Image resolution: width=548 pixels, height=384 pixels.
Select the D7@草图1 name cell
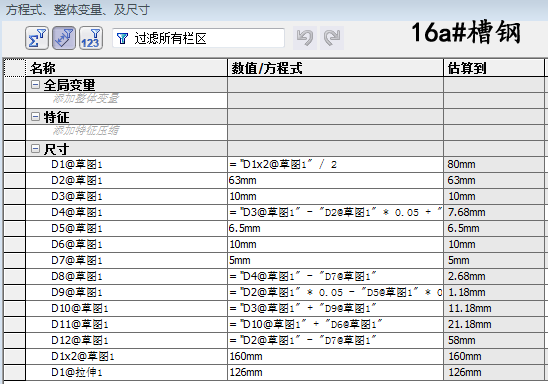[127, 261]
